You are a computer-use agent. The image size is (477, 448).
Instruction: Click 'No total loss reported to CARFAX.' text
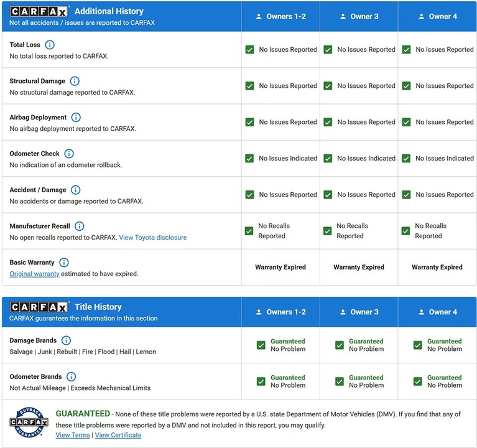coord(59,56)
